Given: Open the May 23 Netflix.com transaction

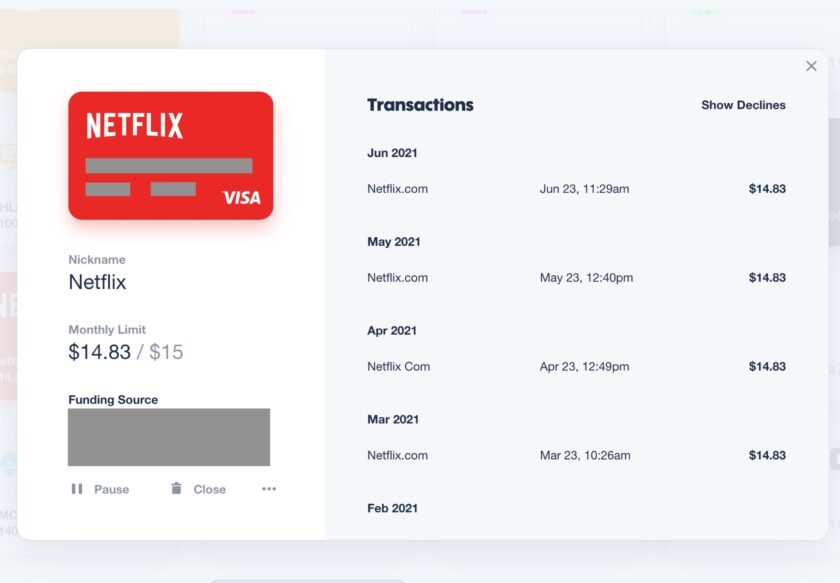Looking at the screenshot, I should coord(576,278).
